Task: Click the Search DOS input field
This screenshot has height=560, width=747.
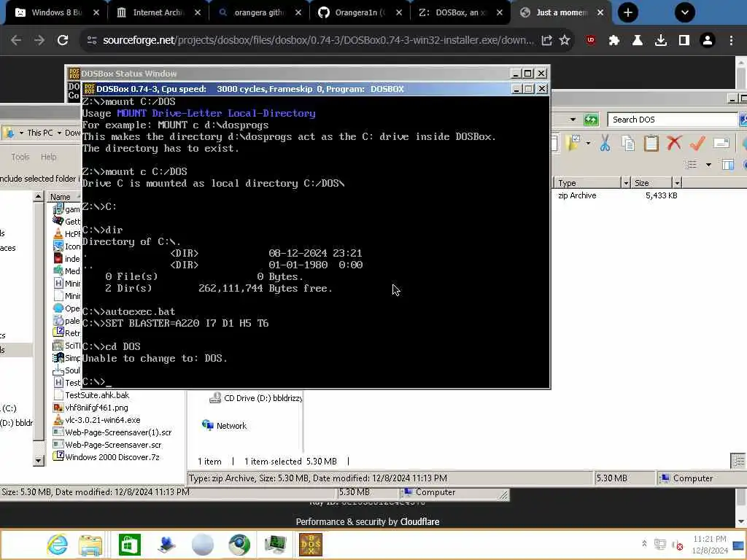Action: pos(672,120)
